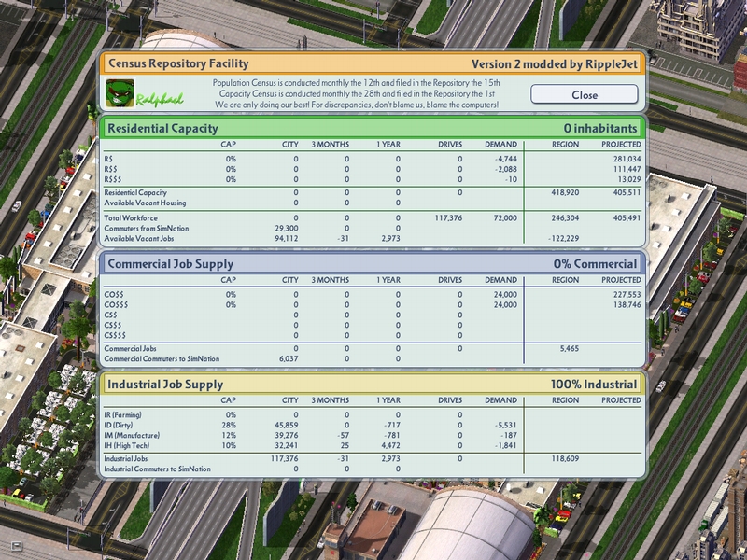Select the Commercial Job Supply section header

point(372,264)
